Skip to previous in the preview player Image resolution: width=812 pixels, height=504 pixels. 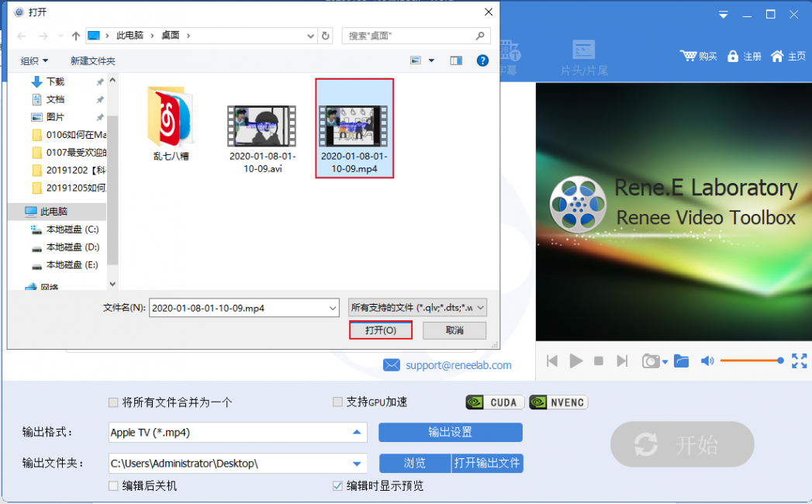[552, 361]
